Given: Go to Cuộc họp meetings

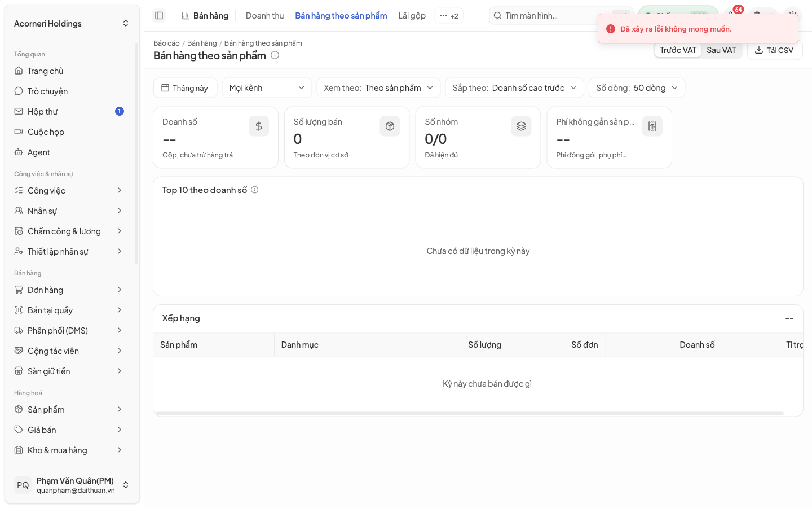Looking at the screenshot, I should [70, 132].
